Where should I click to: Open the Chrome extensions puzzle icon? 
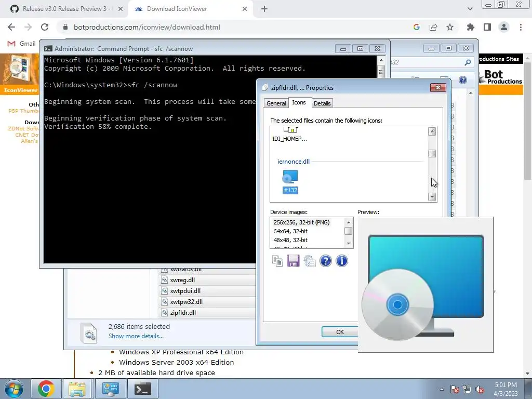click(x=471, y=27)
